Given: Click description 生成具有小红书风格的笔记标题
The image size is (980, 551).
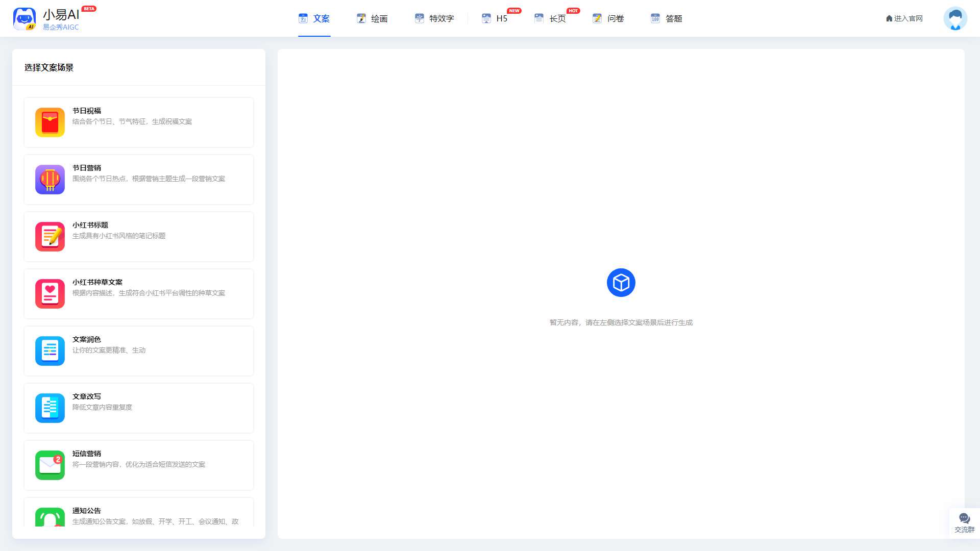Looking at the screenshot, I should pos(119,236).
